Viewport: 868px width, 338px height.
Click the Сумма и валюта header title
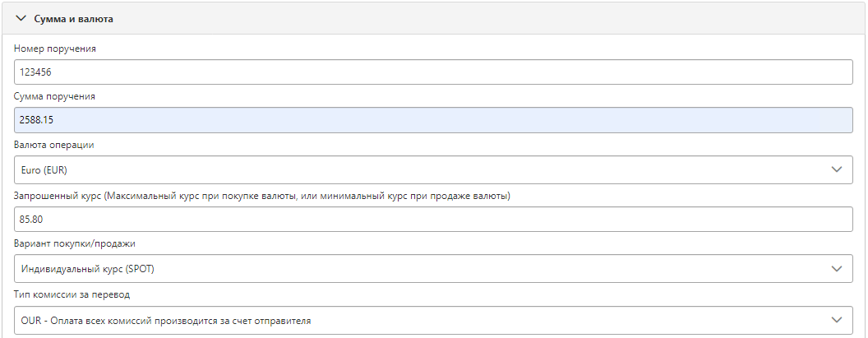point(74,19)
